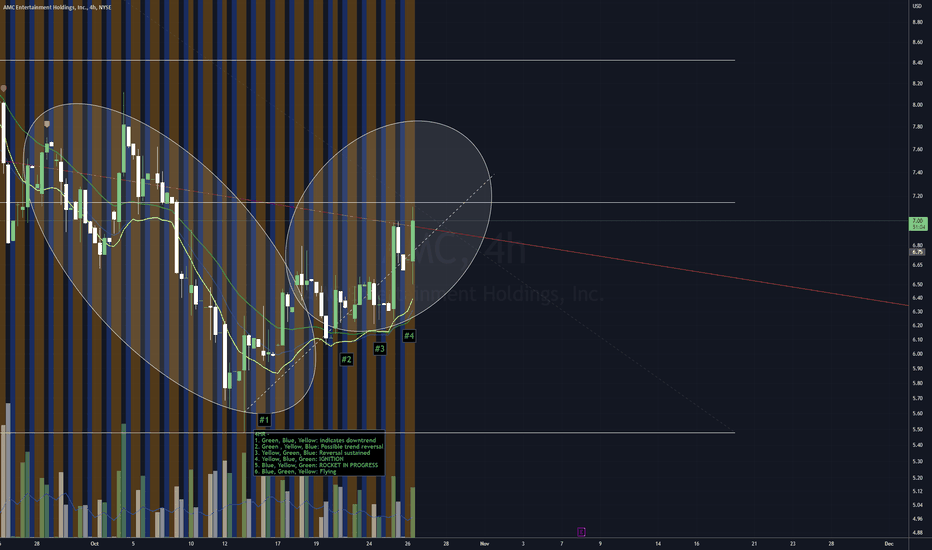This screenshot has height=550, width=932.
Task: Select the #1 chart label
Action: 264,420
